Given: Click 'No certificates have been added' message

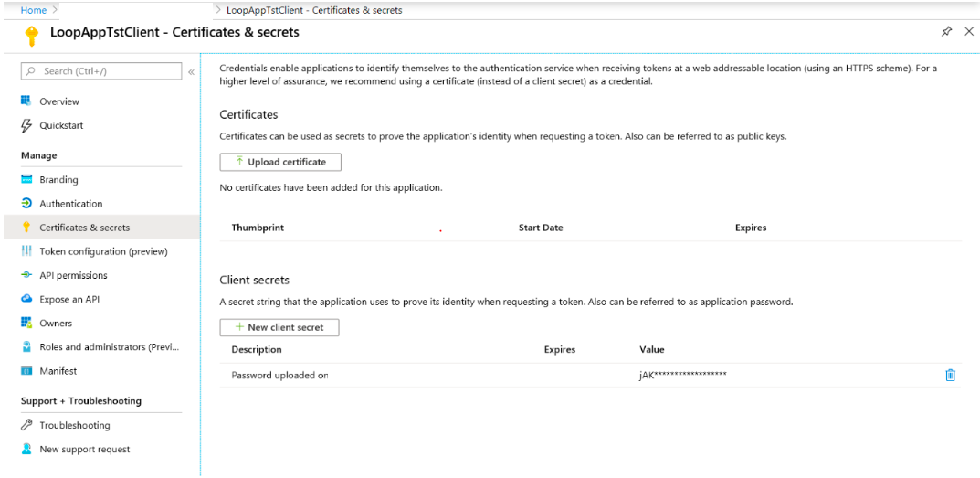Looking at the screenshot, I should pyautogui.click(x=332, y=187).
